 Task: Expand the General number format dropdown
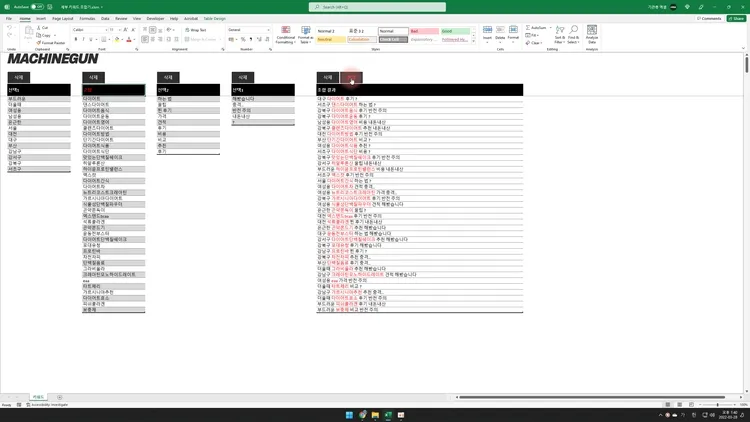(268, 30)
